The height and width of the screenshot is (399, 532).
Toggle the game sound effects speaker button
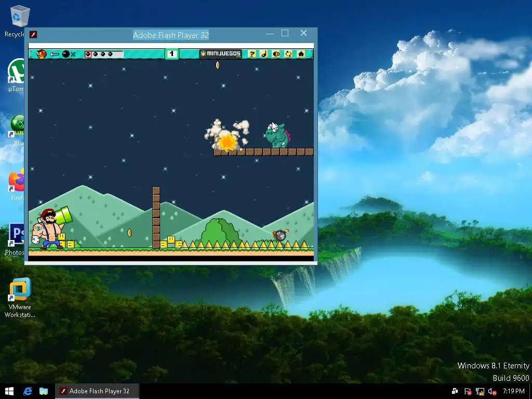276,54
